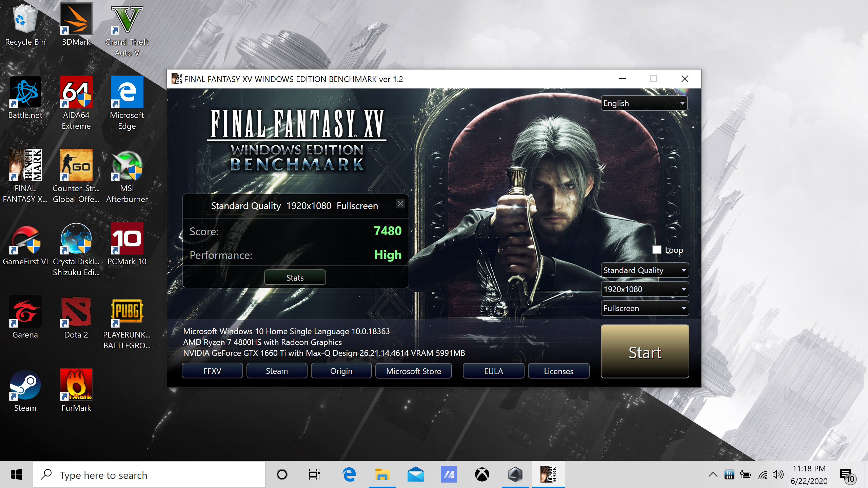The width and height of the screenshot is (868, 488).
Task: Expand the Fullscreen display mode dropdown
Action: coord(645,308)
